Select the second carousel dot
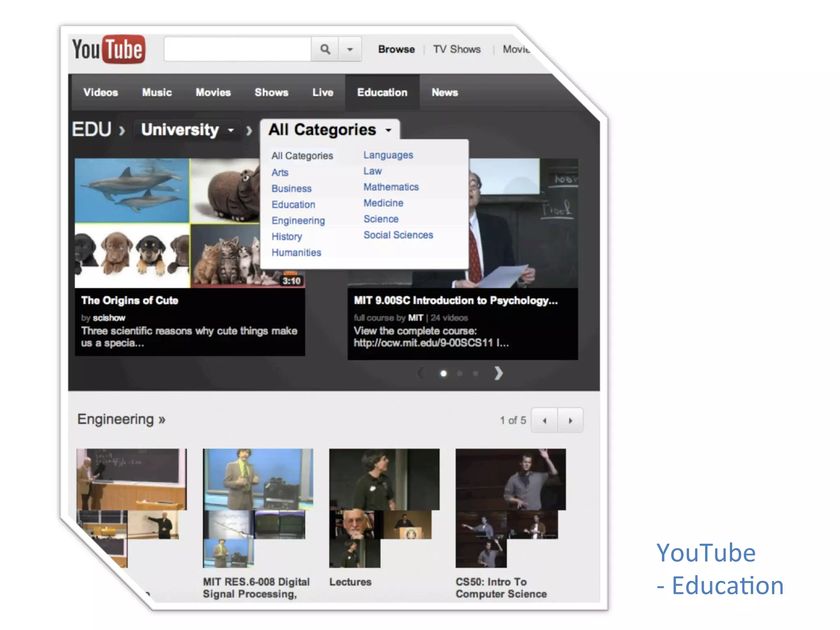 click(459, 374)
